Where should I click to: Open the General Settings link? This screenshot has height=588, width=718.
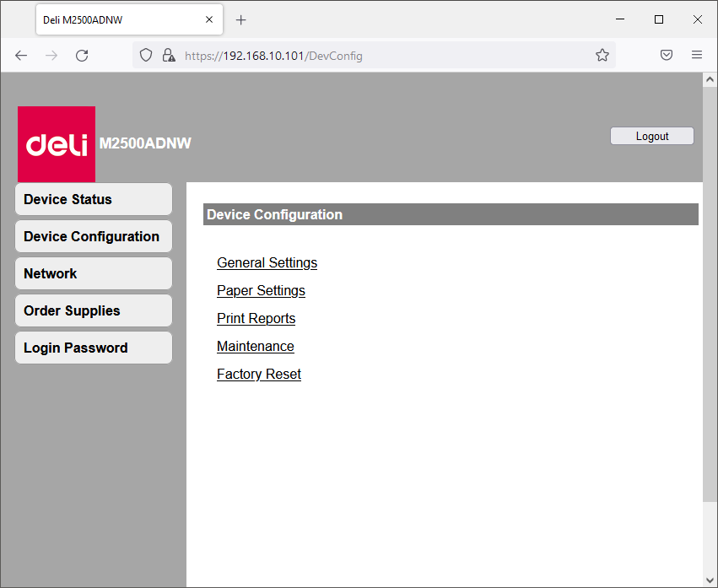pyautogui.click(x=267, y=262)
